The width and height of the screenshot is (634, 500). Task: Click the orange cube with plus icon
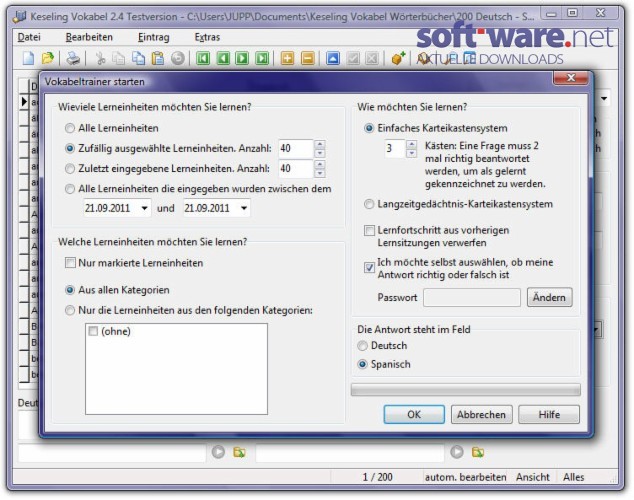pos(398,59)
